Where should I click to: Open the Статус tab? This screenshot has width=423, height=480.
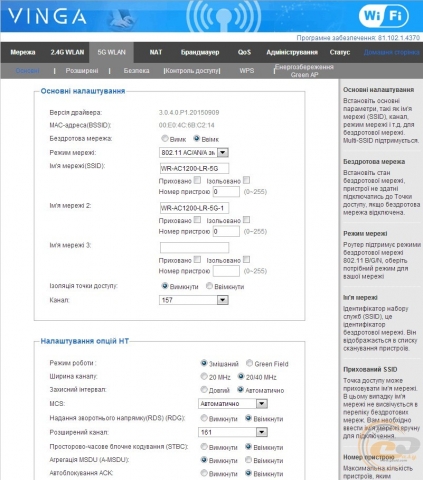[340, 52]
